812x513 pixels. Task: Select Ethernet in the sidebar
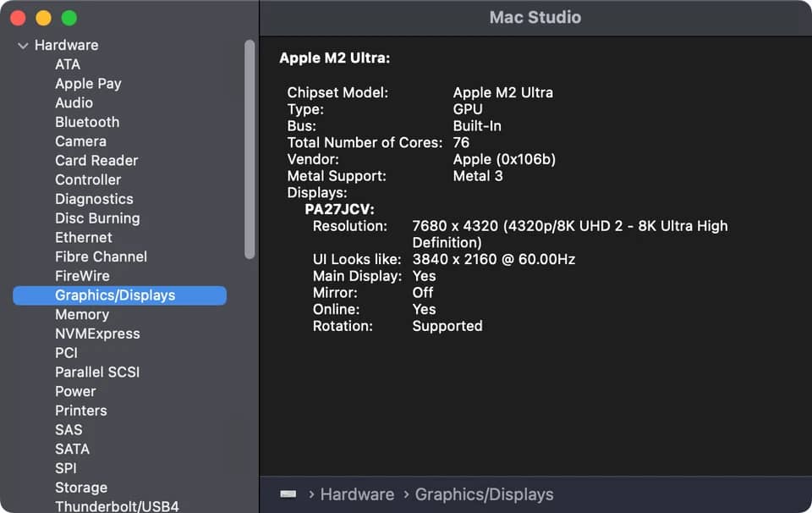[x=84, y=237]
